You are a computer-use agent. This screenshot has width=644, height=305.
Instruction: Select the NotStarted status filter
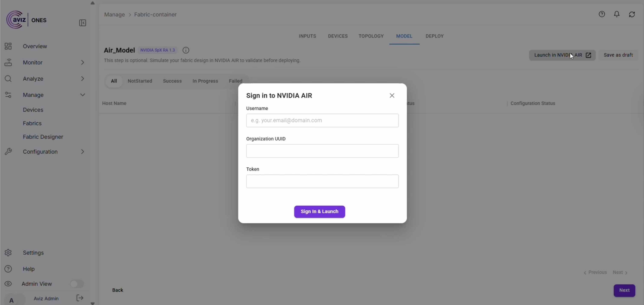point(140,81)
